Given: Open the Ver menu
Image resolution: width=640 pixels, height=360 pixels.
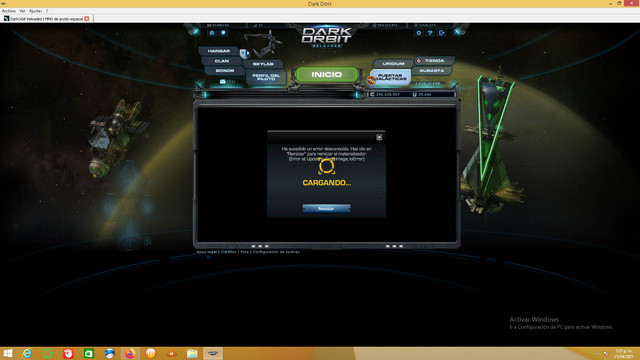Looking at the screenshot, I should pos(22,11).
